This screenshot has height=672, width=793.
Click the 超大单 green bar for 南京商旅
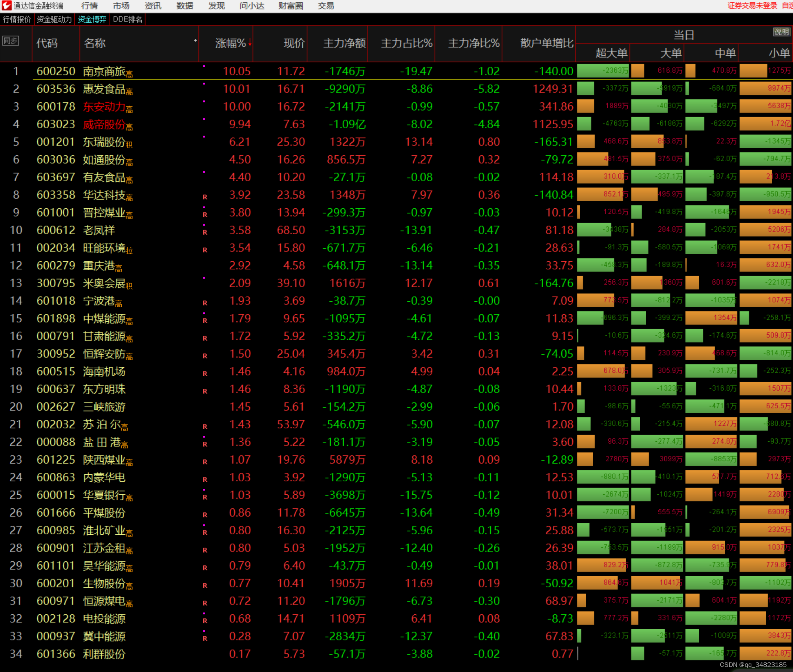coord(603,71)
